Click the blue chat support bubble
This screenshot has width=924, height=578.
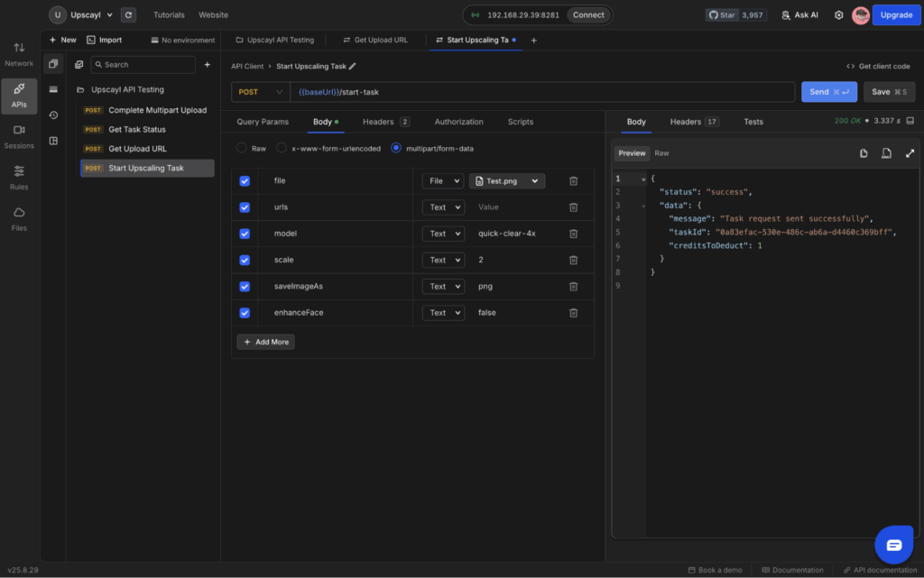point(893,545)
